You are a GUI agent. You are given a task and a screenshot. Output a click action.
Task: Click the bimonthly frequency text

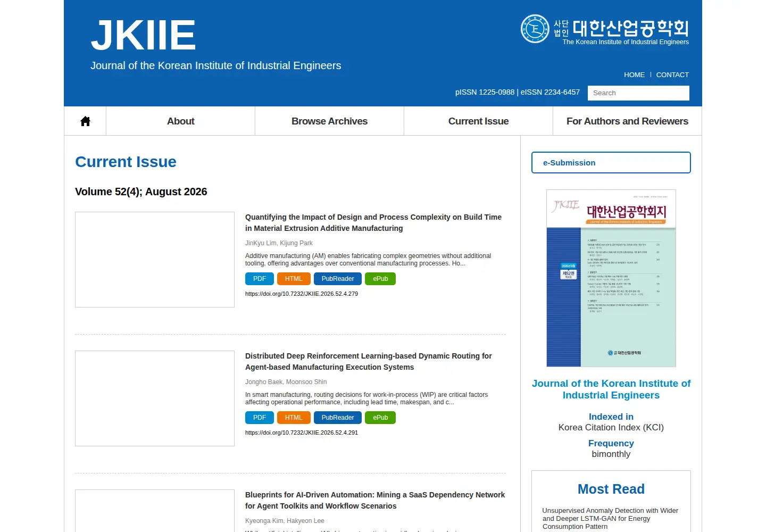611,454
